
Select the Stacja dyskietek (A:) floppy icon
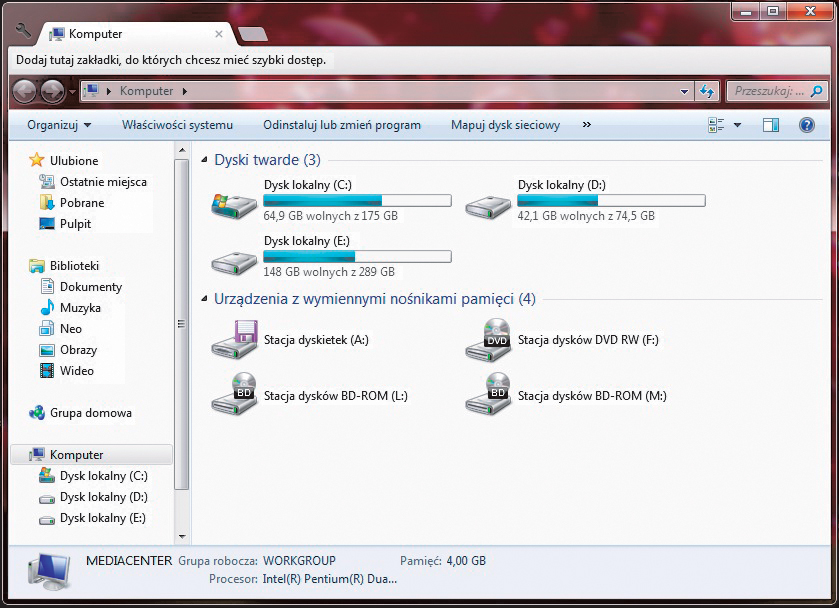point(234,340)
